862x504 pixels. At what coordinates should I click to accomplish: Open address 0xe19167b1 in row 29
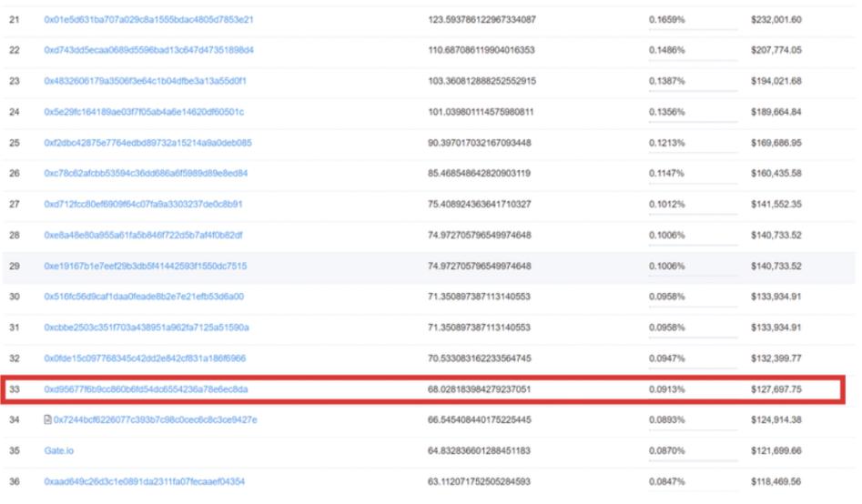point(146,266)
